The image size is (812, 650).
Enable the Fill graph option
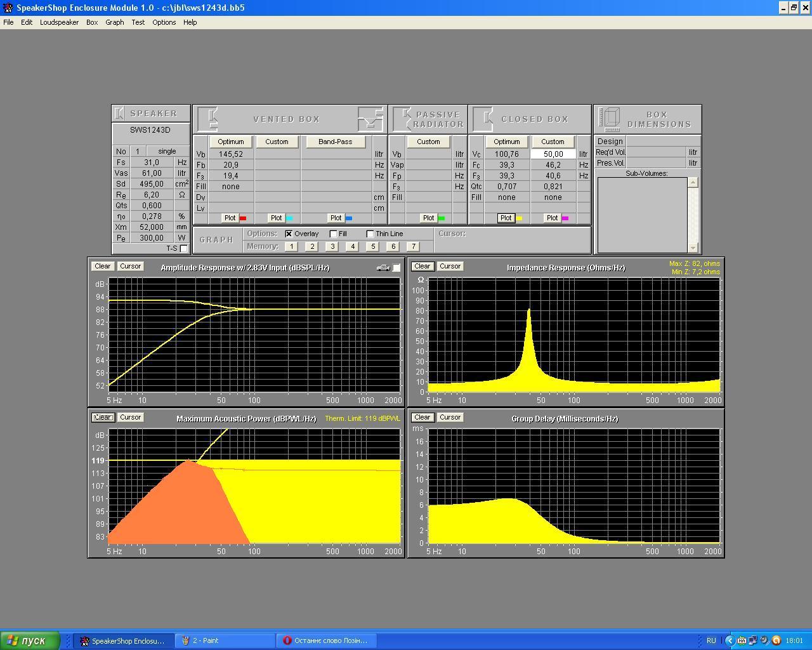pyautogui.click(x=333, y=234)
